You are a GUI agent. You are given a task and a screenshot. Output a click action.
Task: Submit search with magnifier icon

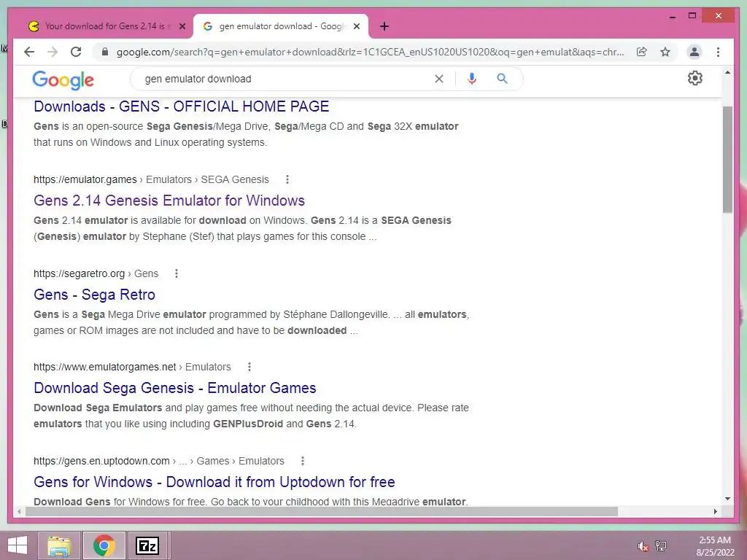(502, 79)
